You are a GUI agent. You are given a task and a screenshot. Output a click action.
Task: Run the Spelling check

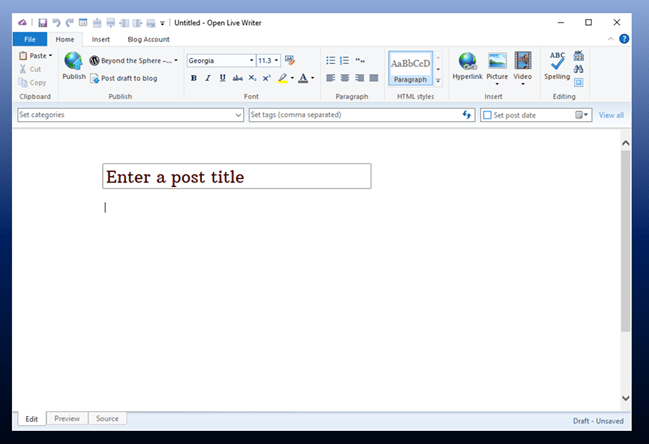pyautogui.click(x=557, y=66)
